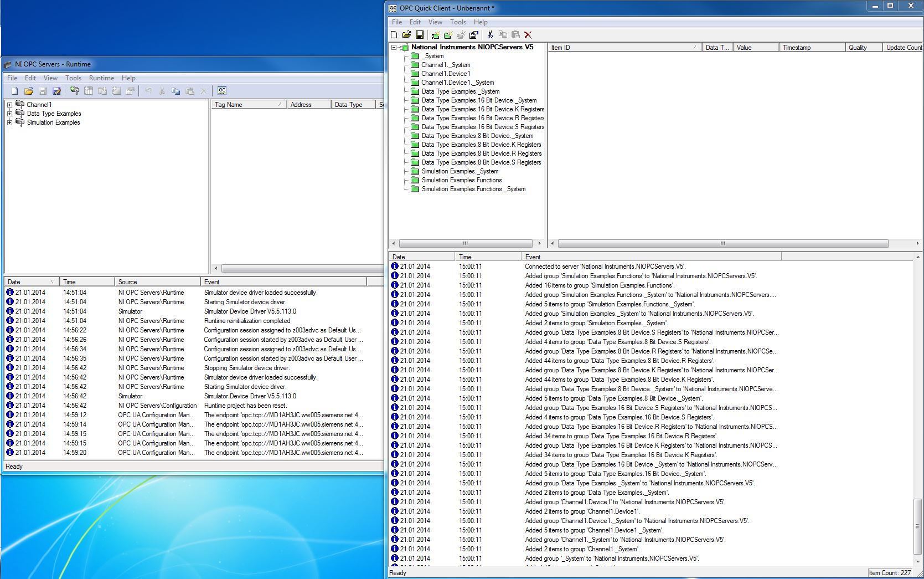Click the red Delete icon in Quick Client

tap(528, 35)
